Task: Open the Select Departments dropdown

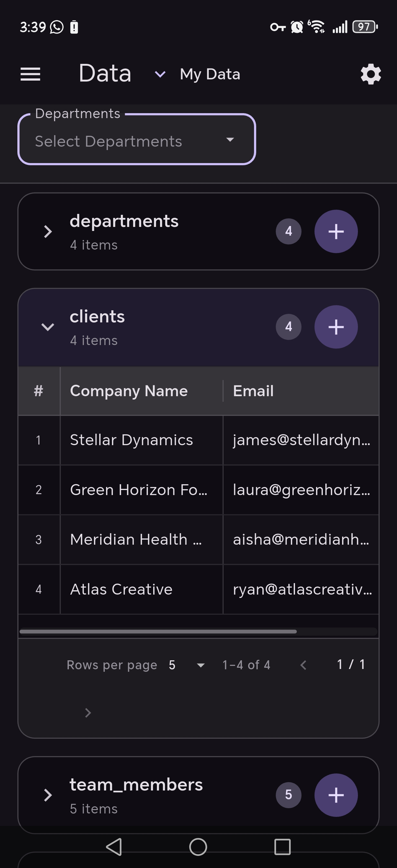Action: point(136,139)
